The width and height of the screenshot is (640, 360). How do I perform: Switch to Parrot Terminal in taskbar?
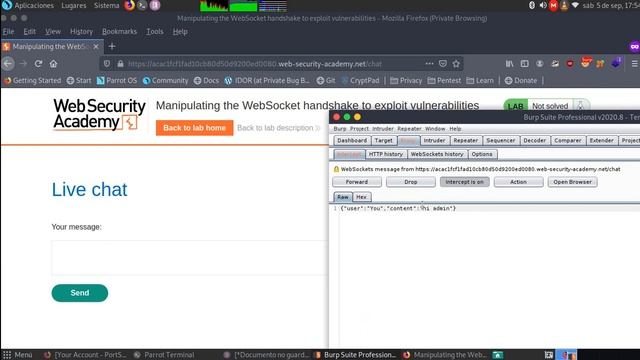164,355
